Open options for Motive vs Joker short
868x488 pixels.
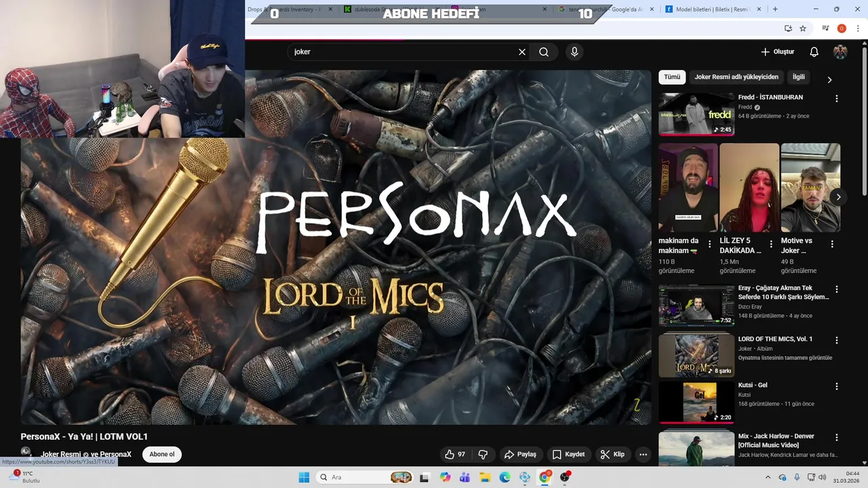pyautogui.click(x=832, y=244)
